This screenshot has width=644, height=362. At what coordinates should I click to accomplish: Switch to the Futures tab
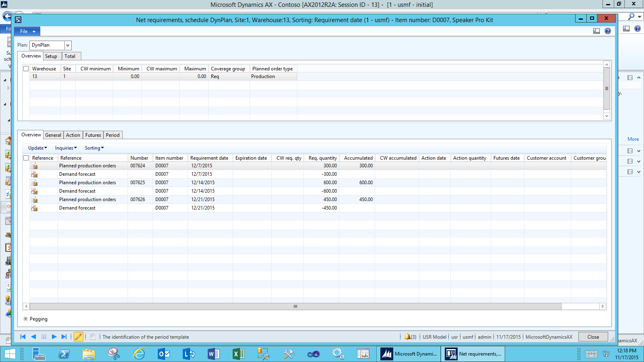point(93,135)
